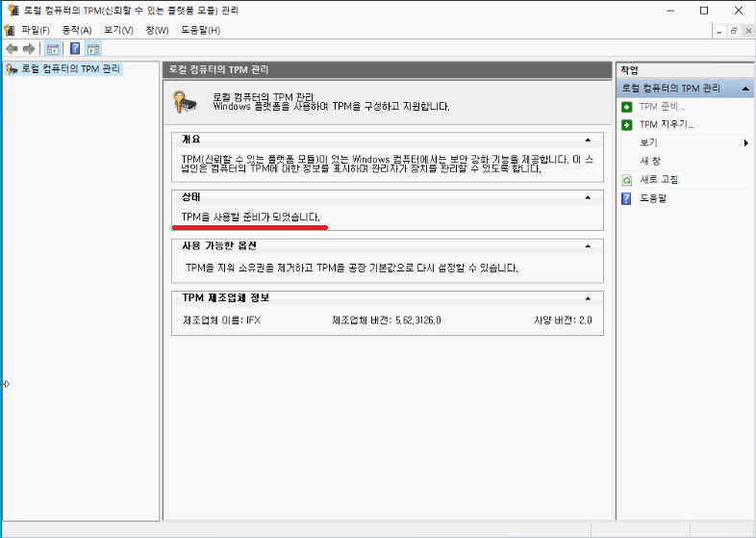Click the title bar TPM app icon
The image size is (756, 538).
coord(13,11)
